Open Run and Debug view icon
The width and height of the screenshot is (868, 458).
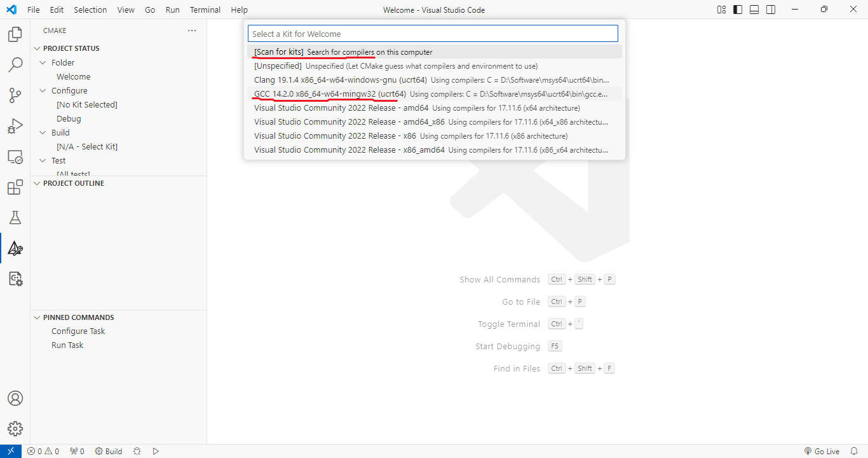pos(15,126)
